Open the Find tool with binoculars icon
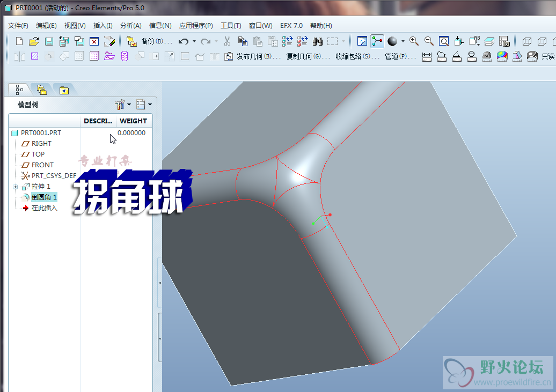This screenshot has height=392, width=556. click(x=317, y=41)
